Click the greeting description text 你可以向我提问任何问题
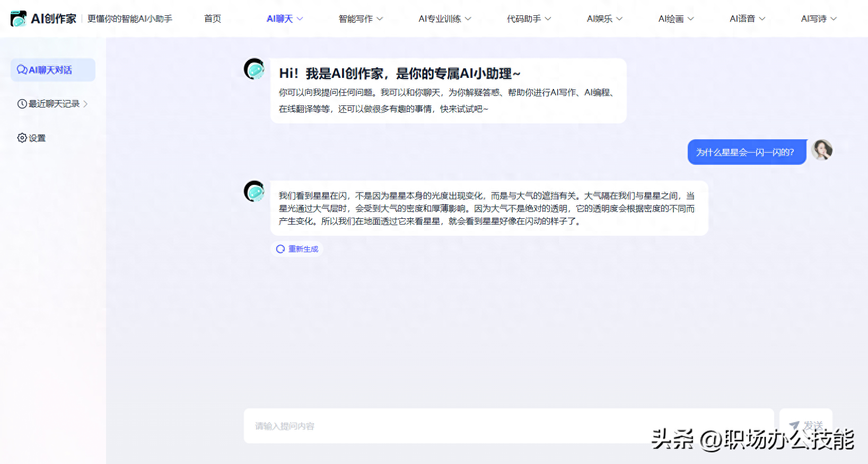 click(446, 101)
